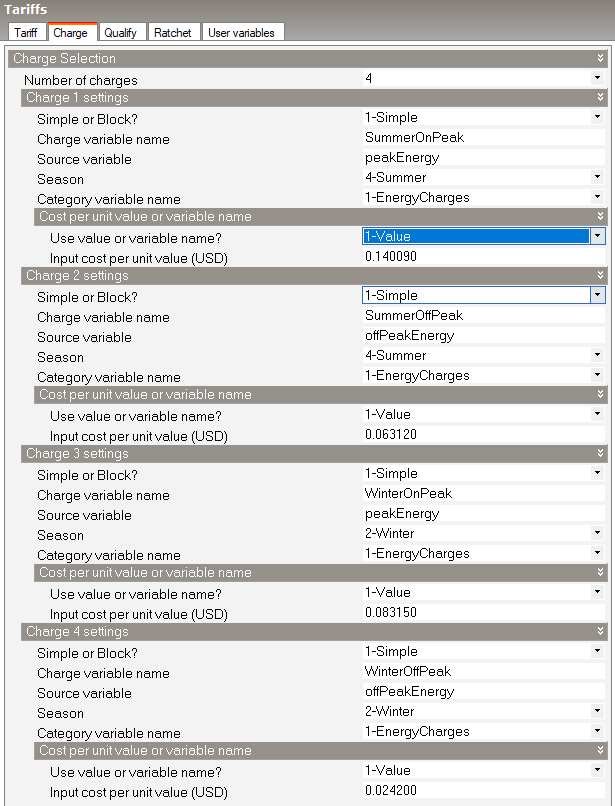The image size is (615, 806).
Task: Open Charge 2 Simple or Block dropdown
Action: [598, 296]
